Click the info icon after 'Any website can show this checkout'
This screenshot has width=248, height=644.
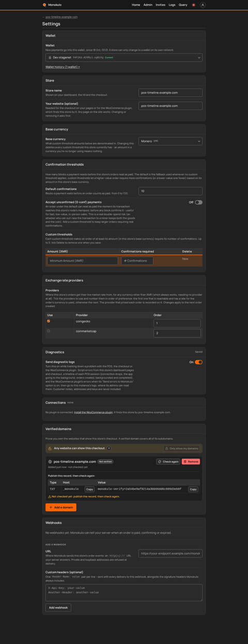click(x=109, y=448)
